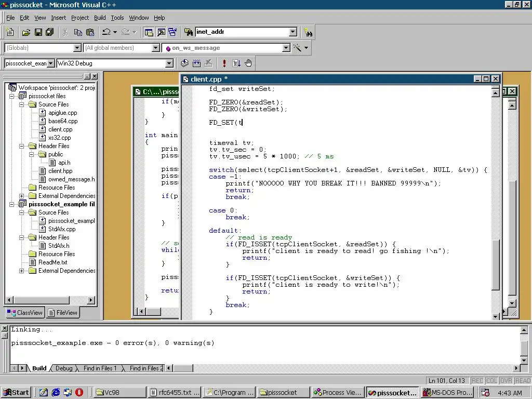
Task: Select apiglue.cpp in the file tree
Action: (x=62, y=113)
